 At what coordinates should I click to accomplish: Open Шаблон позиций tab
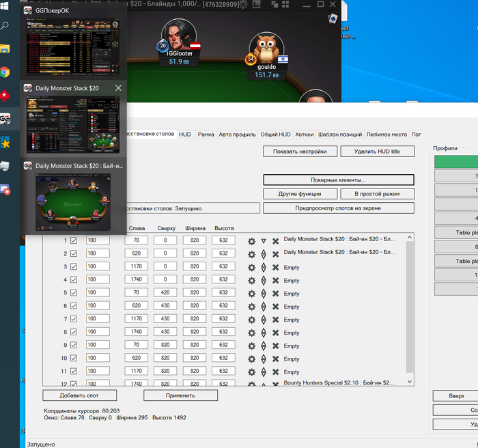coord(340,135)
